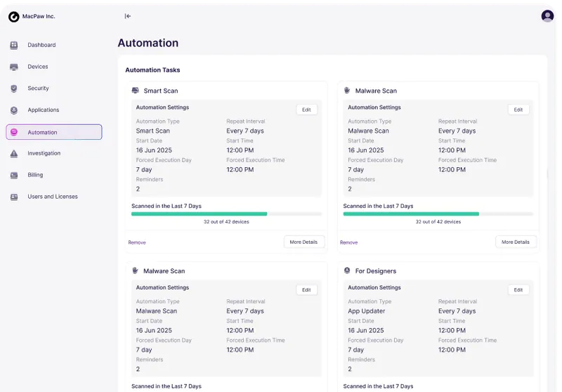
Task: Edit the Smart Scan automation settings
Action: [306, 110]
